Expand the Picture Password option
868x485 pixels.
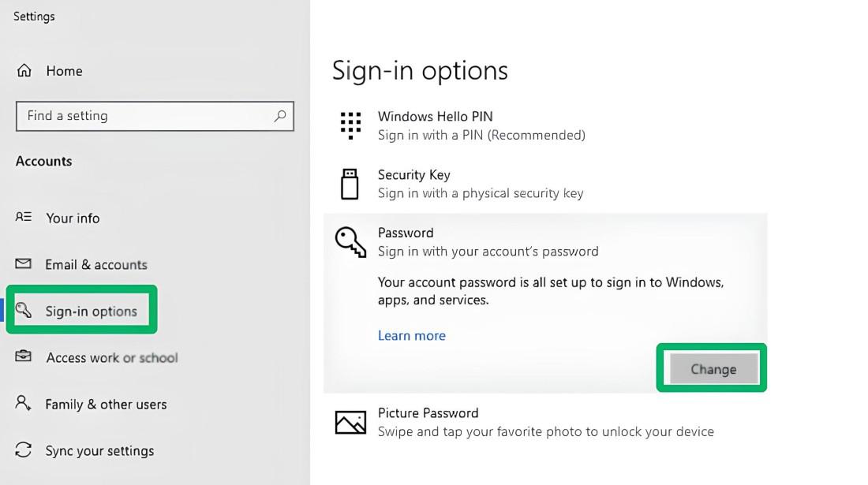(x=544, y=423)
